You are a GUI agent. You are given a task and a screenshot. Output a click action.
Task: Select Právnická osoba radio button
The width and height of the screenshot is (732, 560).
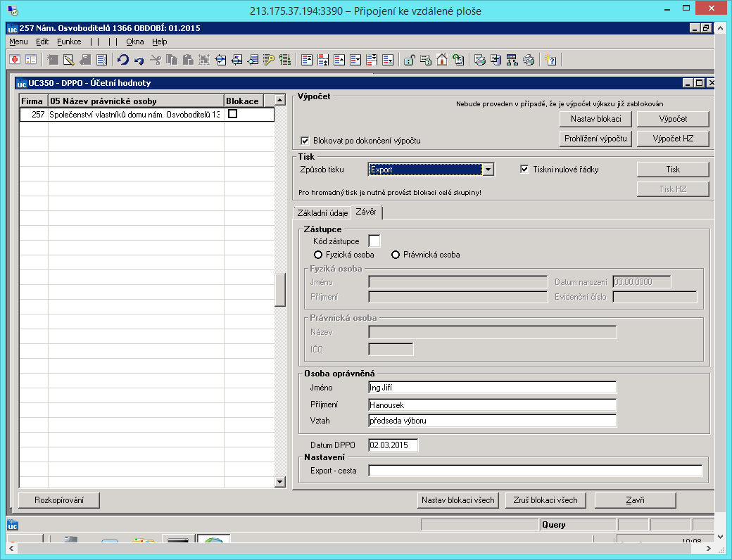pyautogui.click(x=396, y=255)
